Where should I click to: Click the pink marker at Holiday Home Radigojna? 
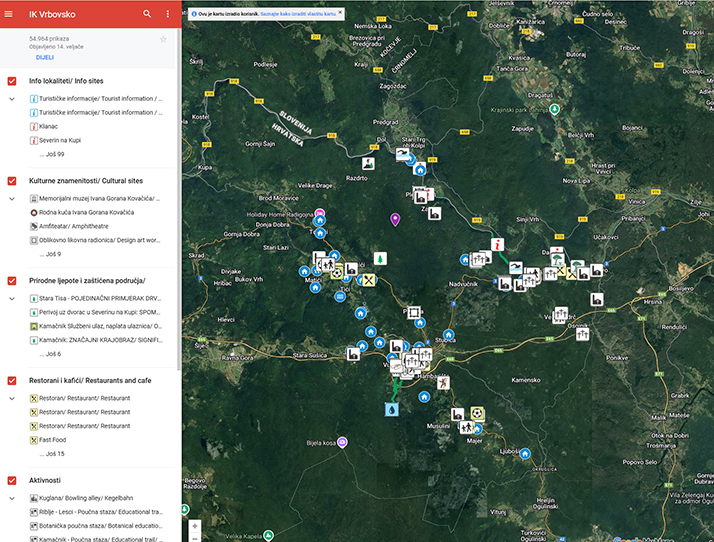320,213
